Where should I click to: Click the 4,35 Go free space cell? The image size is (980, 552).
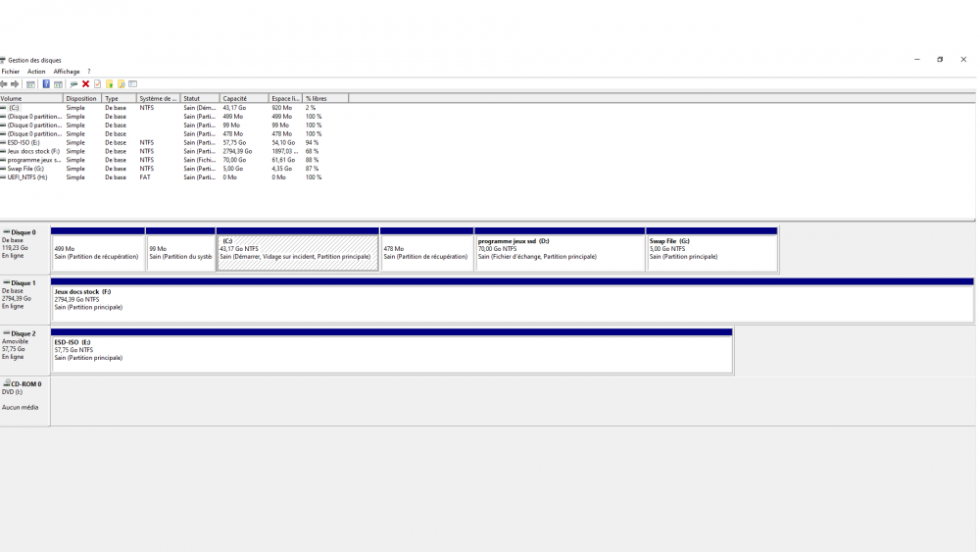282,169
